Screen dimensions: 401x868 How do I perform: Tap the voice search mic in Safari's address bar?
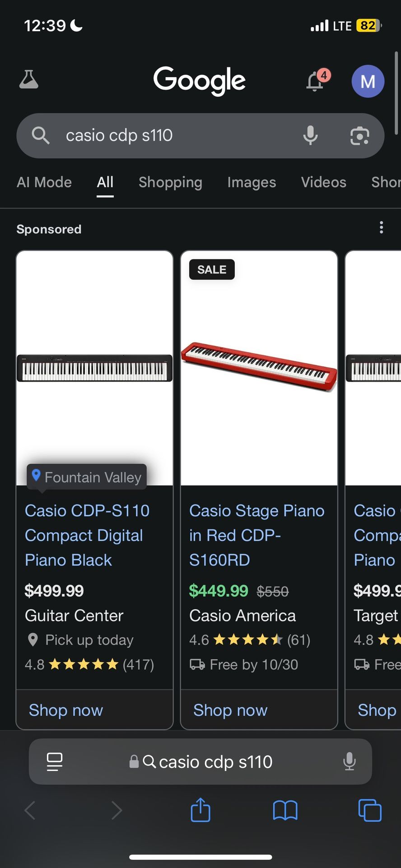point(350,761)
